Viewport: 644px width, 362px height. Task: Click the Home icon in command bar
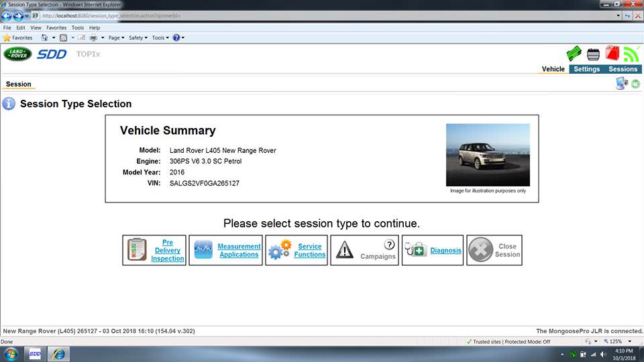pos(44,38)
